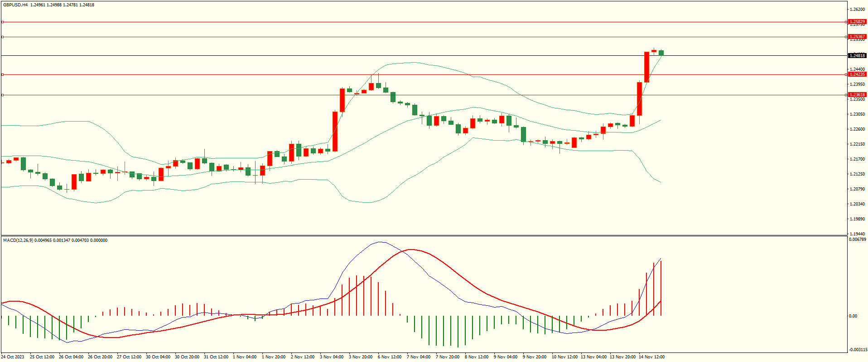Click the 9 Nov 04:00 time label
Screen dimensions: 868x362
506,357
